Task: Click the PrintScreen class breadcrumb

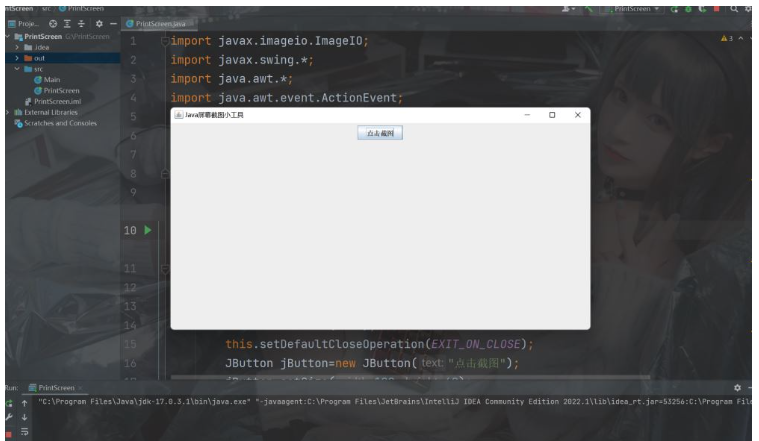Action: 81,9
